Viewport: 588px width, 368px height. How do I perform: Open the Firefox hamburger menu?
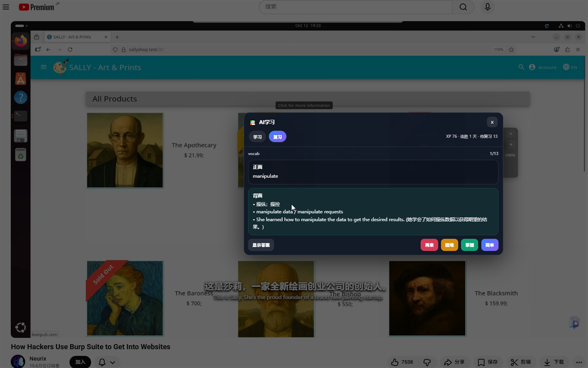578,49
